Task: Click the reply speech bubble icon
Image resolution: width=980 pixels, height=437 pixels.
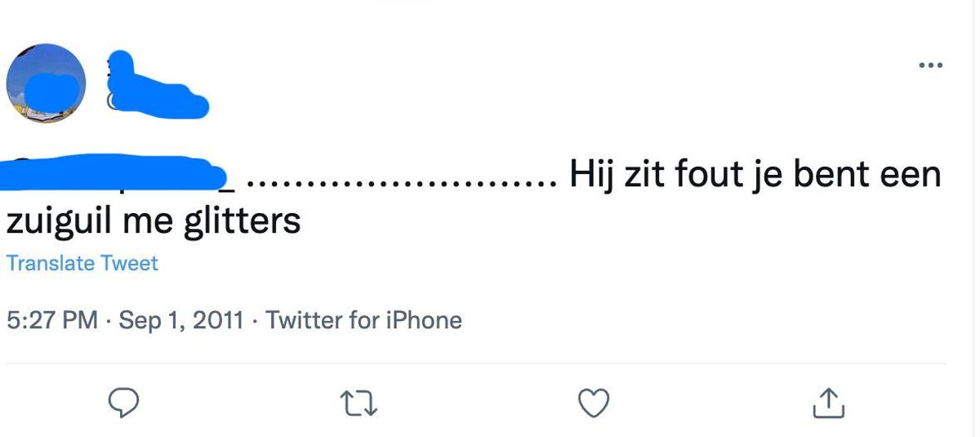Action: (x=123, y=402)
